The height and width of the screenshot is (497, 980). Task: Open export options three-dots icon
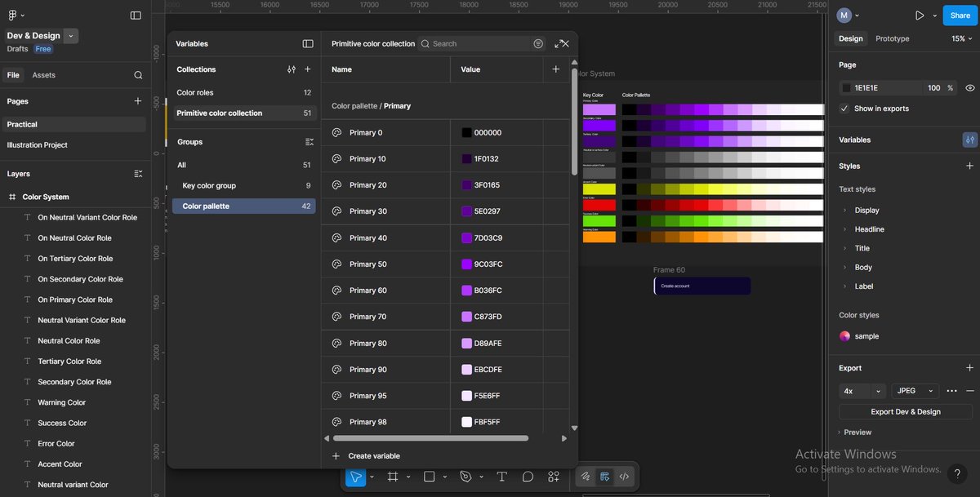tap(951, 391)
